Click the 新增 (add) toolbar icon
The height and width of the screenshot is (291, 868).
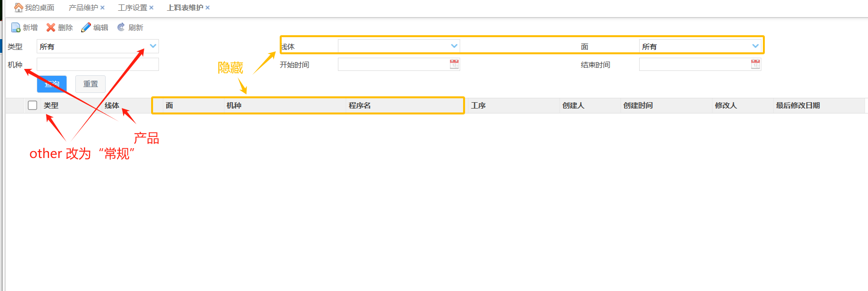(16, 28)
